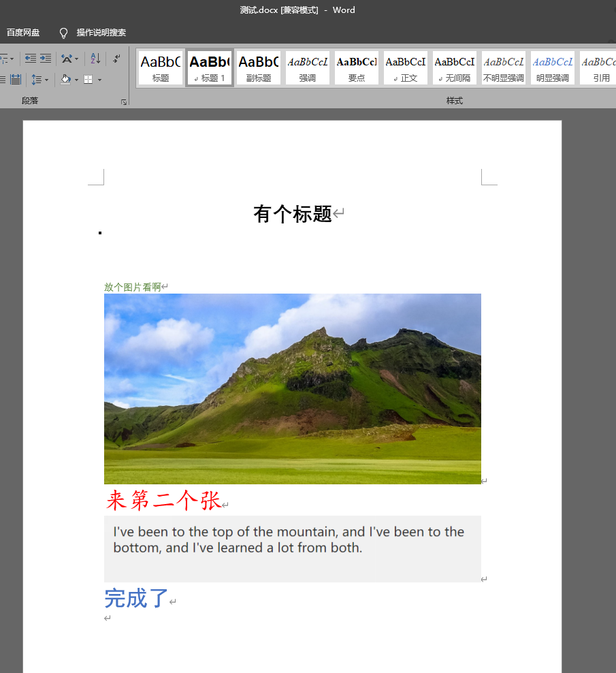Apply the 标题 1 style
The height and width of the screenshot is (673, 616).
coord(209,67)
